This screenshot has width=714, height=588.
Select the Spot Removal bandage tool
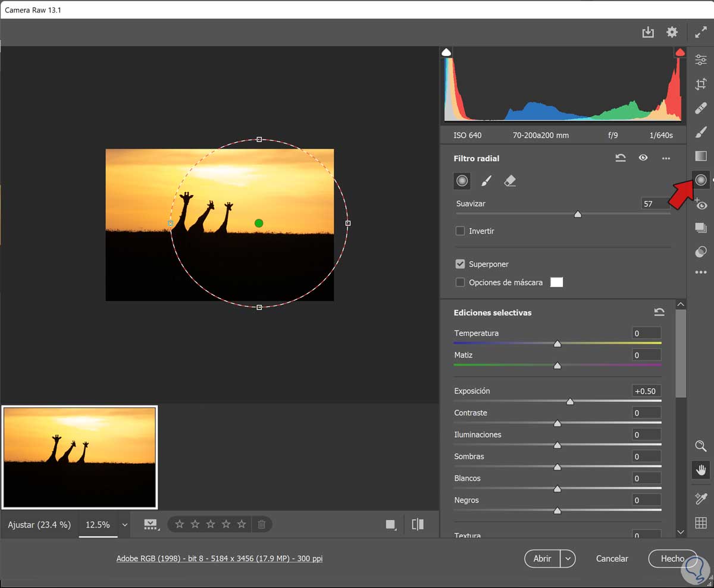701,108
